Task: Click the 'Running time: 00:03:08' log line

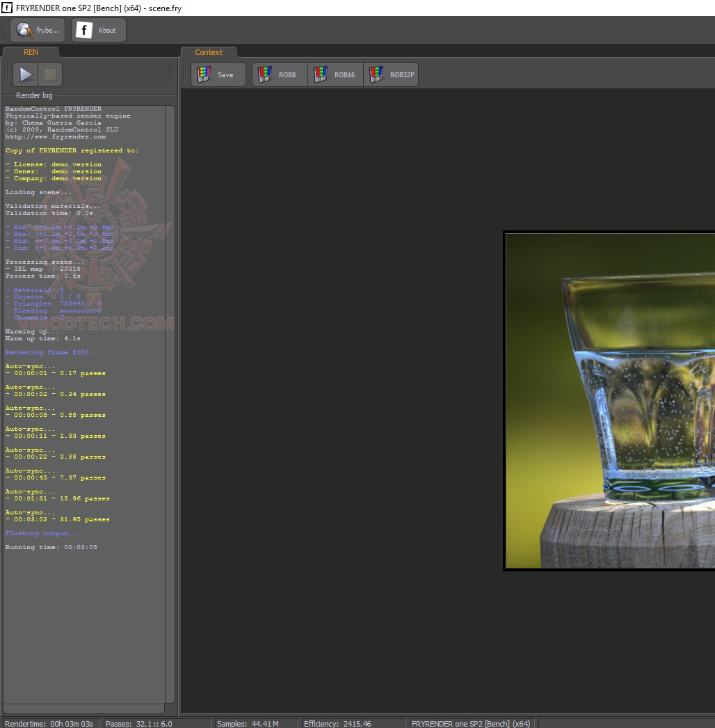Action: click(51, 548)
